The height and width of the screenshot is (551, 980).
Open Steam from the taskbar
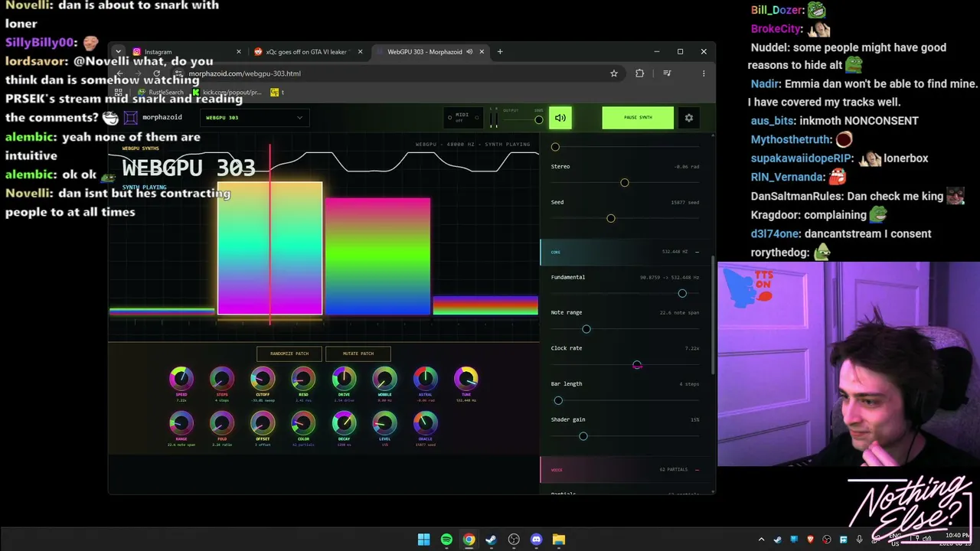(491, 540)
